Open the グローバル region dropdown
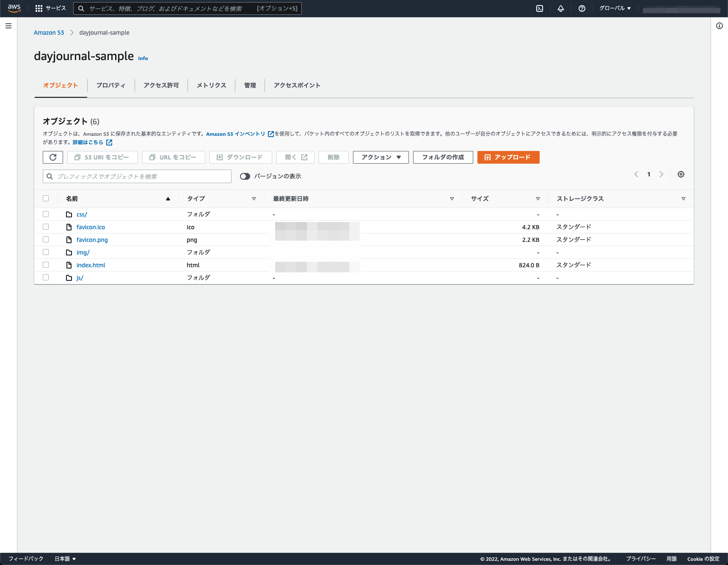 [615, 8]
